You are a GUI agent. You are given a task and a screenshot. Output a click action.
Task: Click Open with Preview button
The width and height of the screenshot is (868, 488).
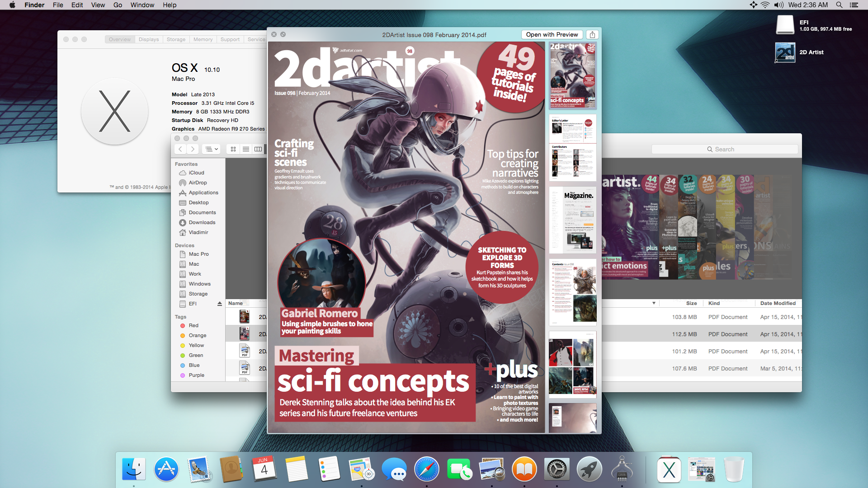pyautogui.click(x=552, y=35)
